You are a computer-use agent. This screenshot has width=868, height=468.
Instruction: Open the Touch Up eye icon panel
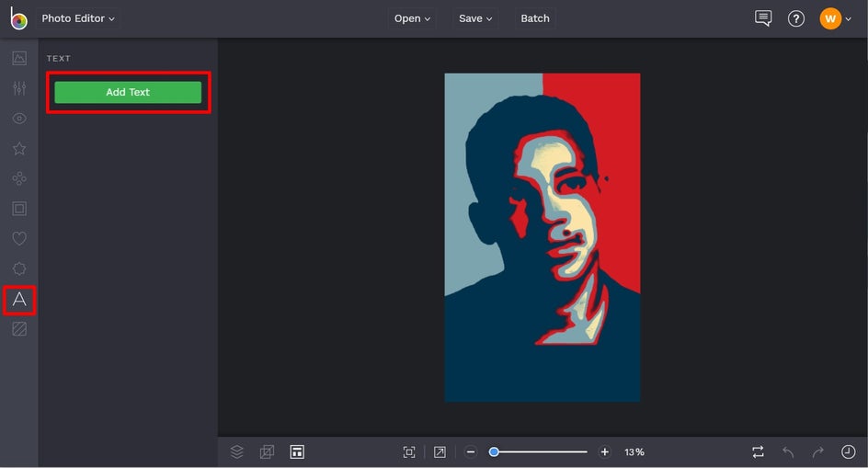[x=19, y=119]
